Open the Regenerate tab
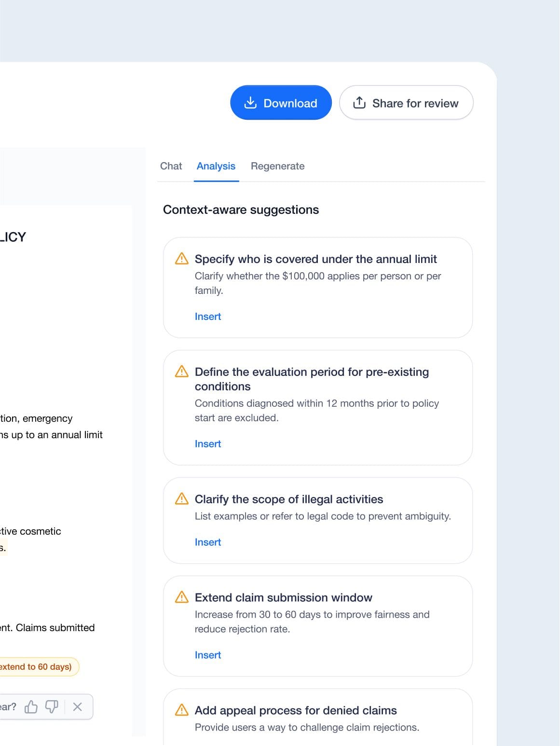The image size is (560, 746). tap(277, 166)
